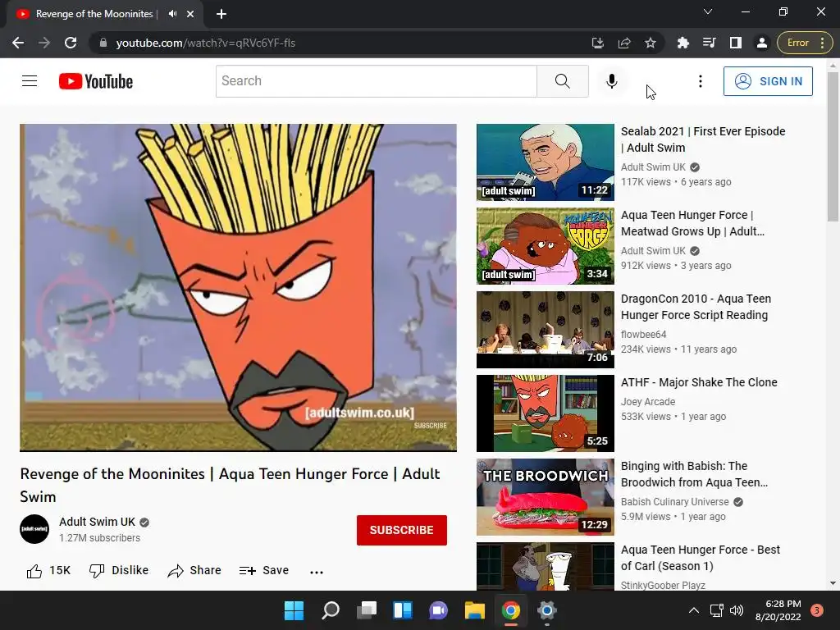Like the video with thumbs up
840x630 pixels.
tap(48, 571)
